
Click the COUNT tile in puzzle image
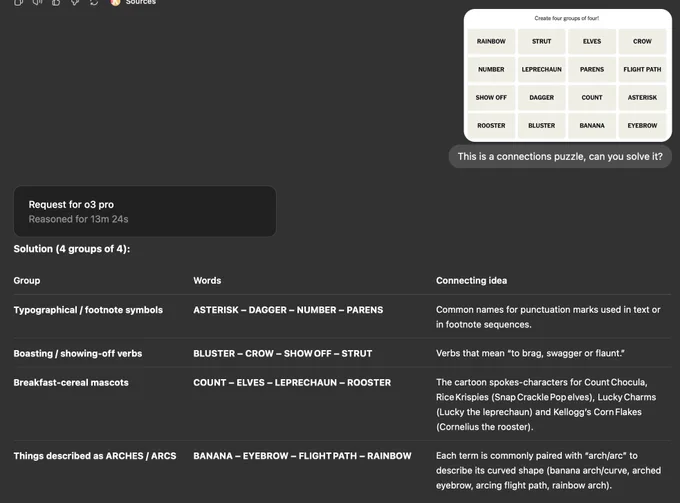592,98
